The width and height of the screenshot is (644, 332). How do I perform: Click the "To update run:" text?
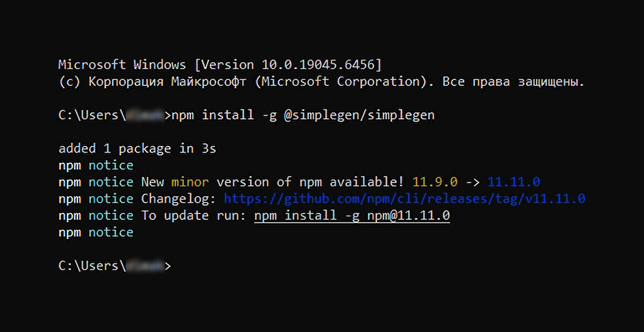(194, 215)
